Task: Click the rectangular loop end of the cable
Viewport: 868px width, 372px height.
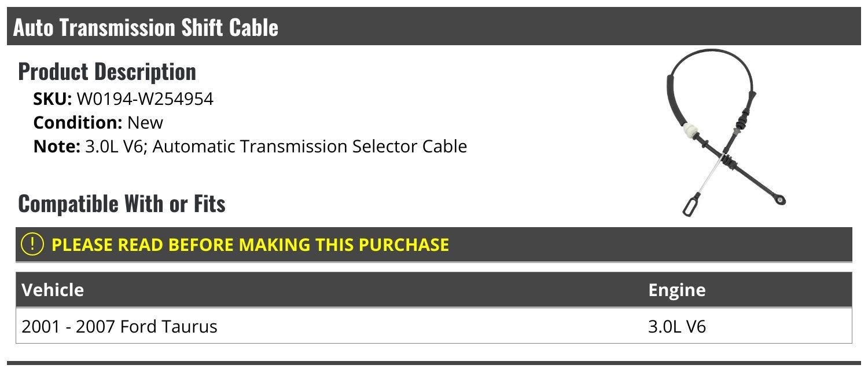Action: (x=690, y=206)
